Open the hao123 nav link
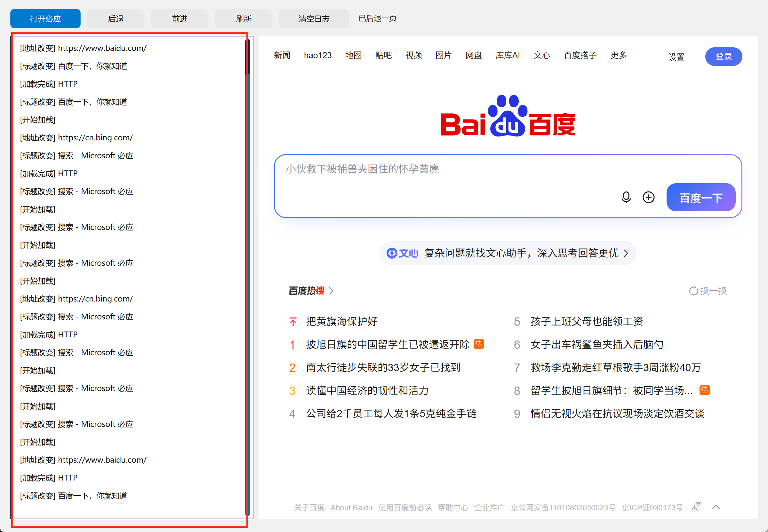The height and width of the screenshot is (532, 768). point(318,55)
